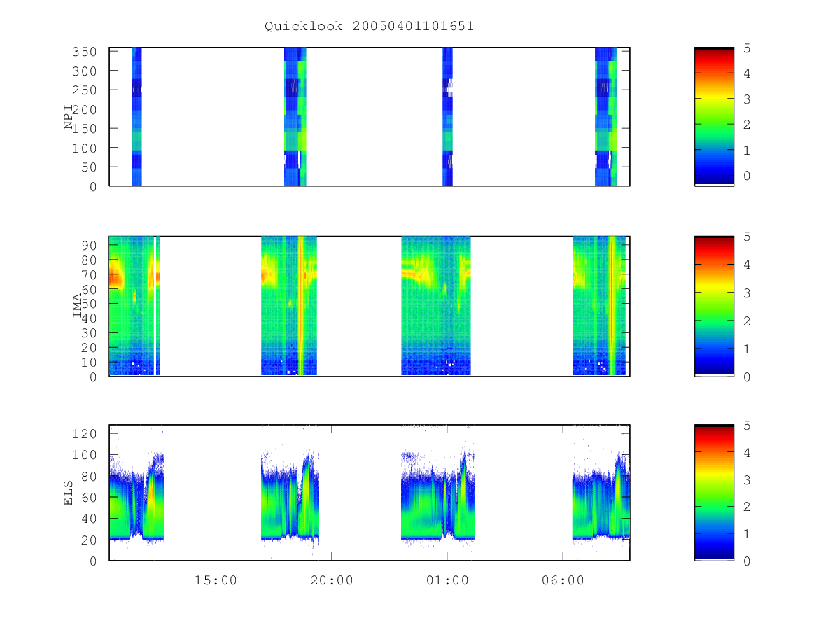Viewport: 840px width, 630px height.
Task: Select the NPI y-axis label
Action: tap(69, 116)
